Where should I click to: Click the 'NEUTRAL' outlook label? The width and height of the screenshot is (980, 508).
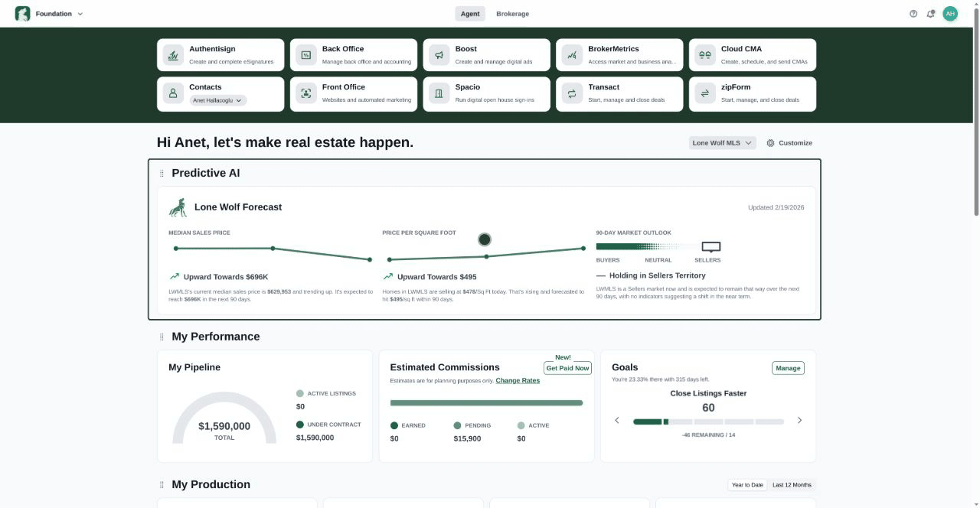(658, 260)
